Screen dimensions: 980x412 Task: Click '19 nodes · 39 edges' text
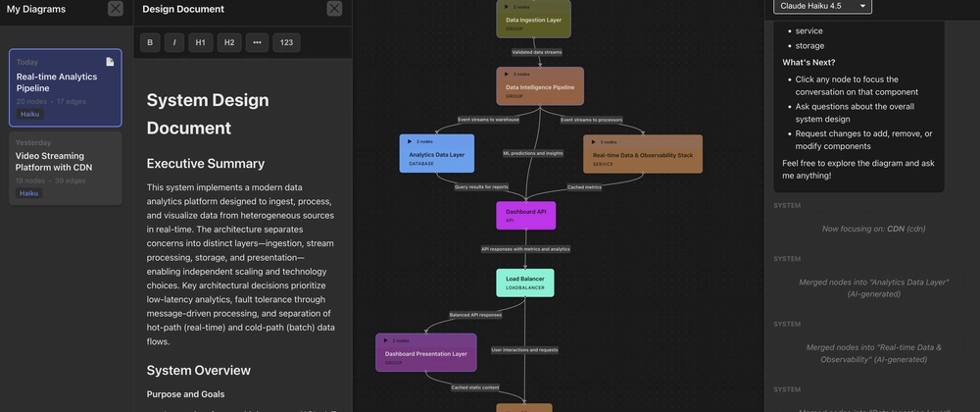pos(51,180)
